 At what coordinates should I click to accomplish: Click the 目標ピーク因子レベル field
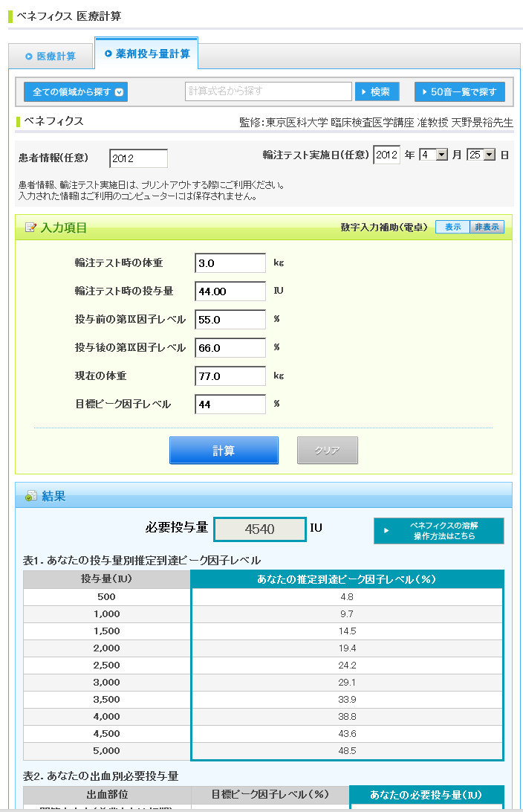click(230, 405)
